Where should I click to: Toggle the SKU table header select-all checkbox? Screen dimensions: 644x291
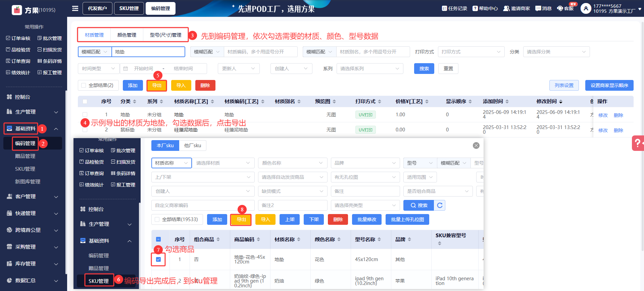(158, 239)
